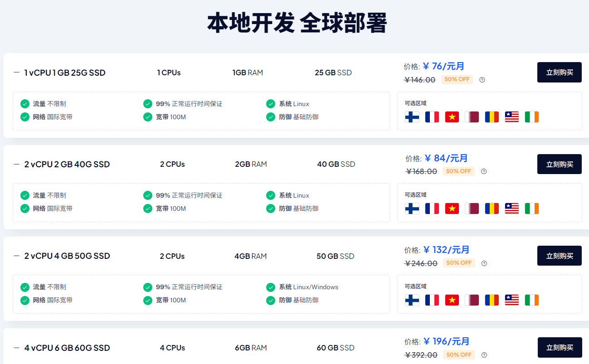The image size is (589, 364).
Task: Open the question mark next to ¥168.00 discount
Action: coord(484,171)
